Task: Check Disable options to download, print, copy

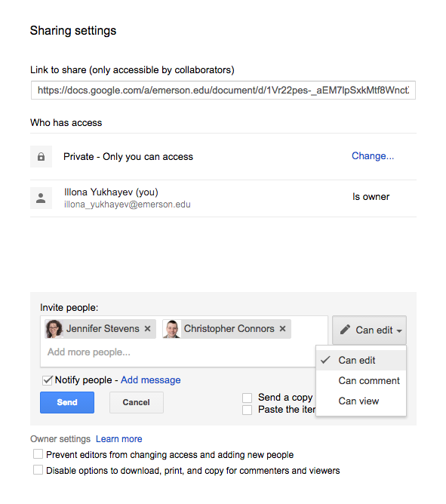Action: (38, 470)
